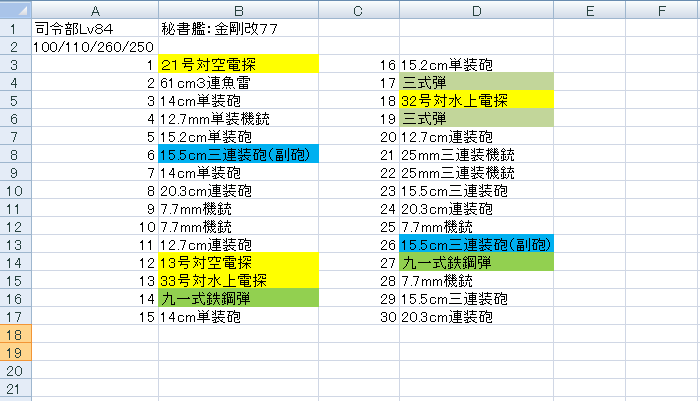Click number 16 cell in column C
Image resolution: width=700 pixels, height=401 pixels.
point(359,64)
